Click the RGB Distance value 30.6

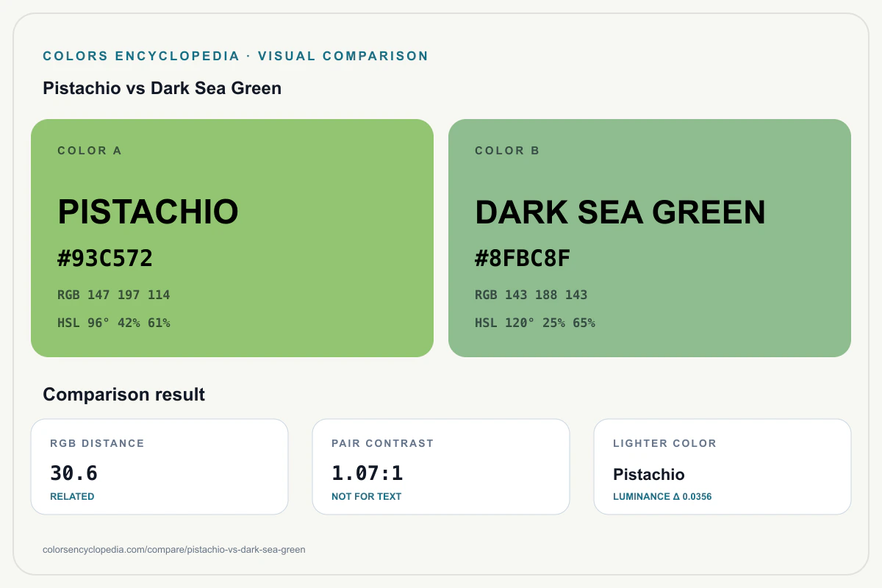74,473
